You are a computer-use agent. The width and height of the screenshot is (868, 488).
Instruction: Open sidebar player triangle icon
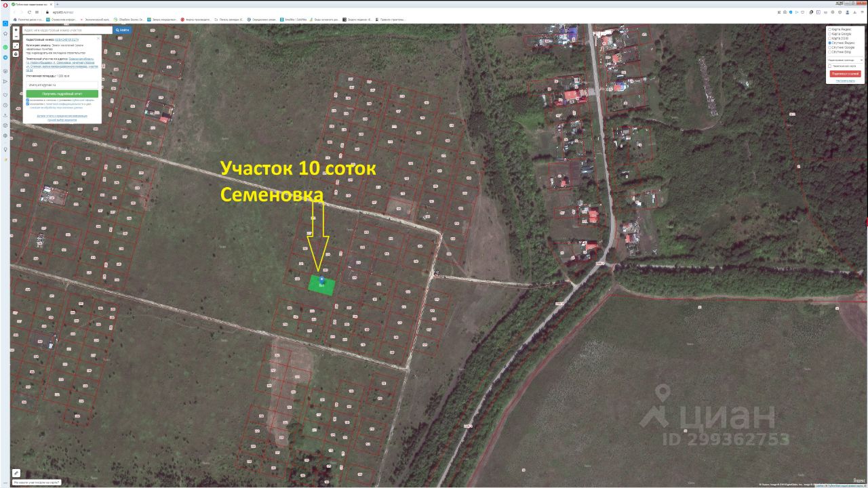coord(5,81)
